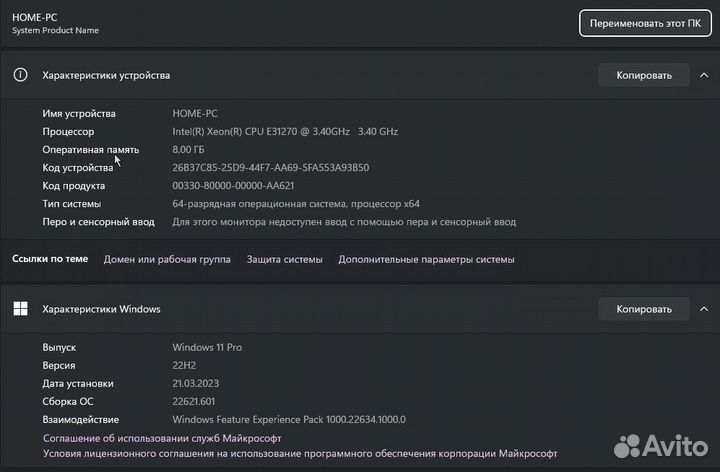The height and width of the screenshot is (472, 720).
Task: Click the info icon beside 'Характеристики устройства'
Action: point(20,75)
